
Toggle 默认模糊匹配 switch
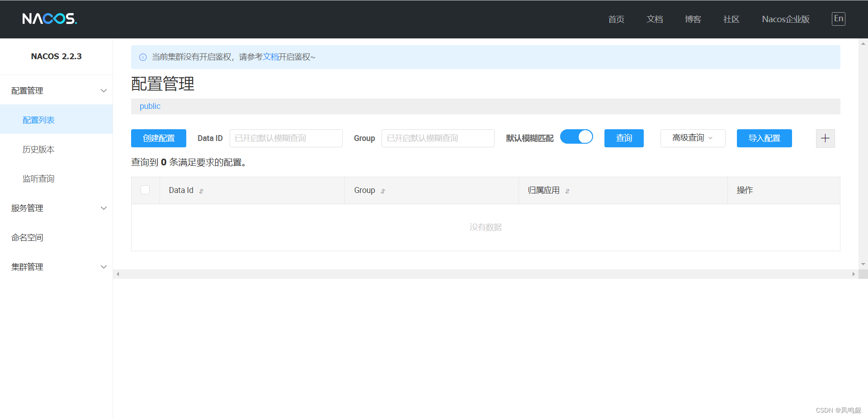(x=576, y=136)
